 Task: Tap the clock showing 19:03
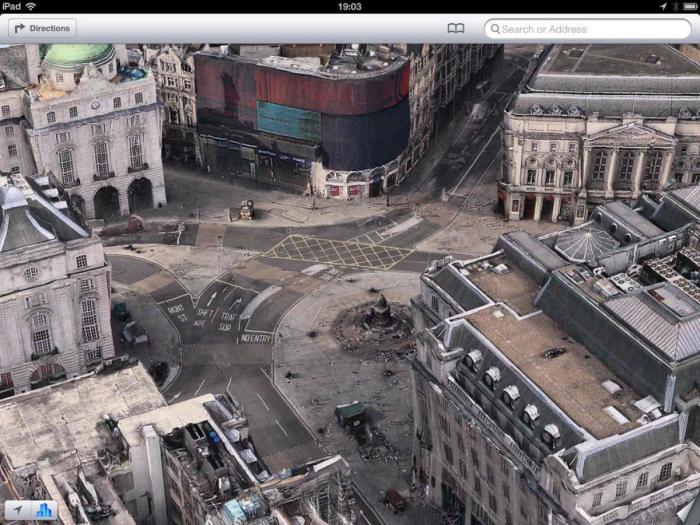click(x=350, y=6)
